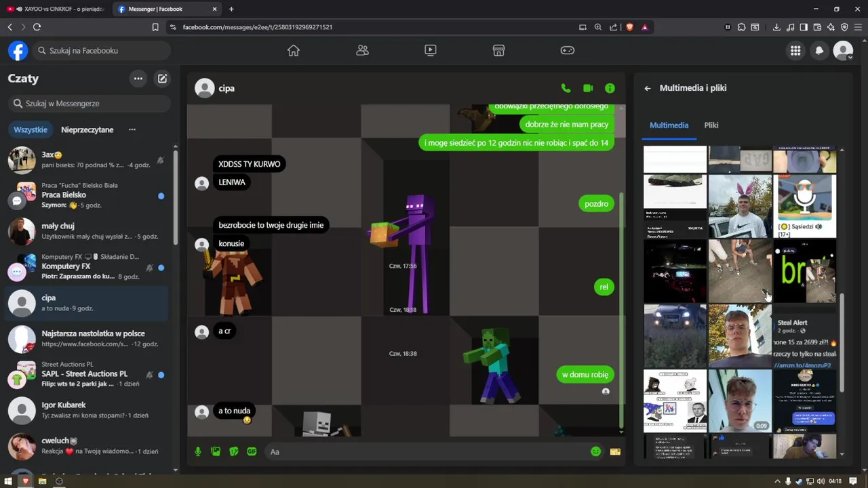
Task: Go back from Multimedia i pliki panel
Action: click(x=648, y=88)
